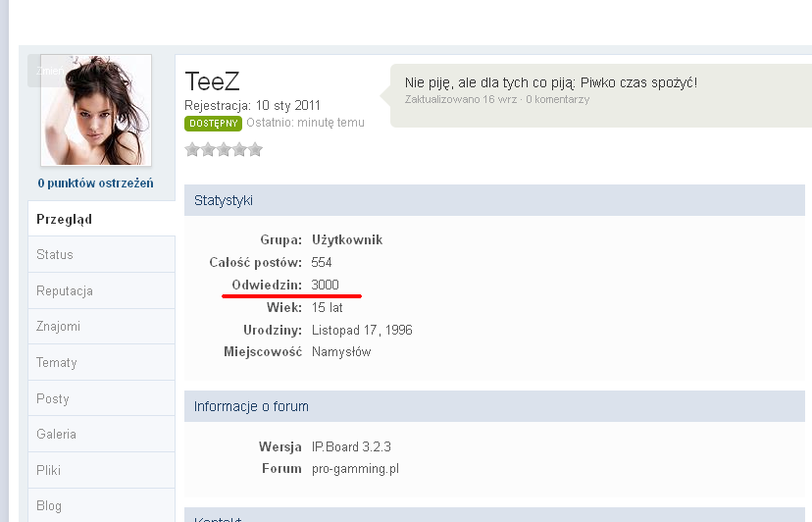Click the second rating star
Image resolution: width=812 pixels, height=522 pixels.
(208, 150)
